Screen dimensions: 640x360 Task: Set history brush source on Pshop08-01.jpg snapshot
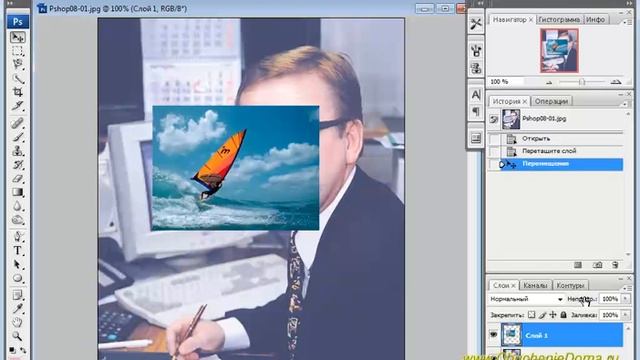click(494, 119)
